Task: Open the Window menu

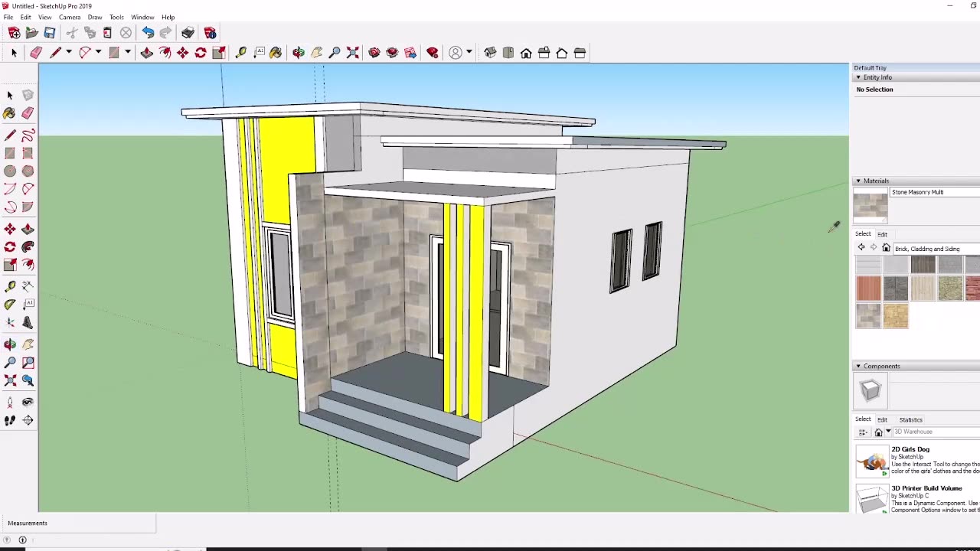Action: tap(142, 17)
